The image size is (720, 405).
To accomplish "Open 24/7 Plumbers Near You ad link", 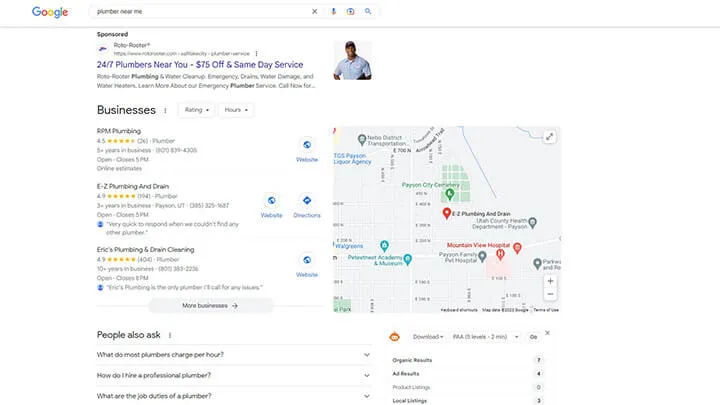I will click(200, 65).
